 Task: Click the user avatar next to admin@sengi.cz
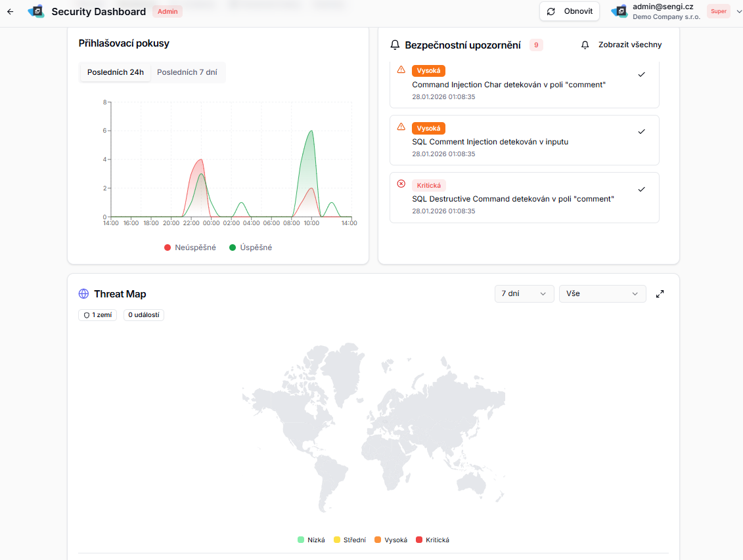click(x=618, y=11)
